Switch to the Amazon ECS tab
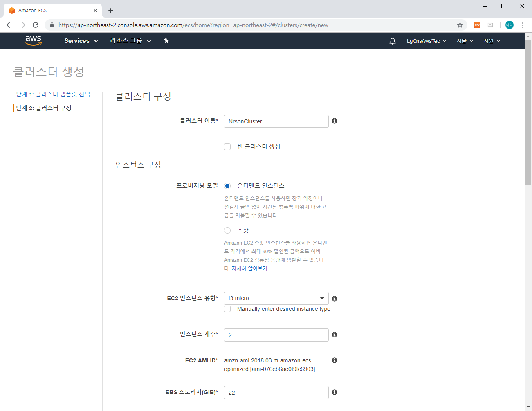Screen dimensions: 532x411 pyautogui.click(x=53, y=11)
